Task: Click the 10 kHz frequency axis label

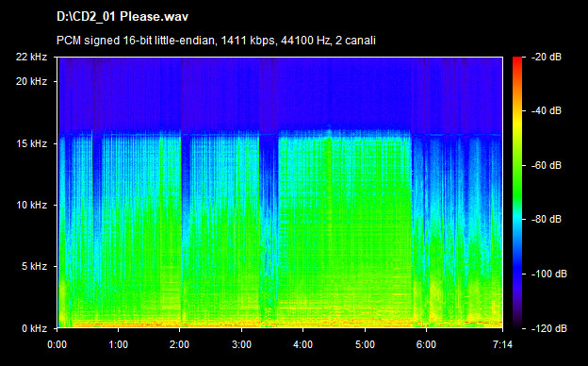Action: [x=31, y=205]
